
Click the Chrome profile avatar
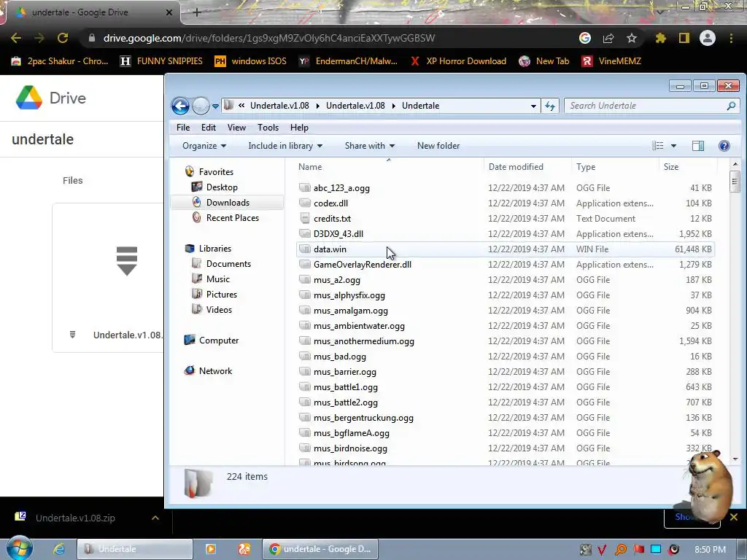(x=708, y=38)
